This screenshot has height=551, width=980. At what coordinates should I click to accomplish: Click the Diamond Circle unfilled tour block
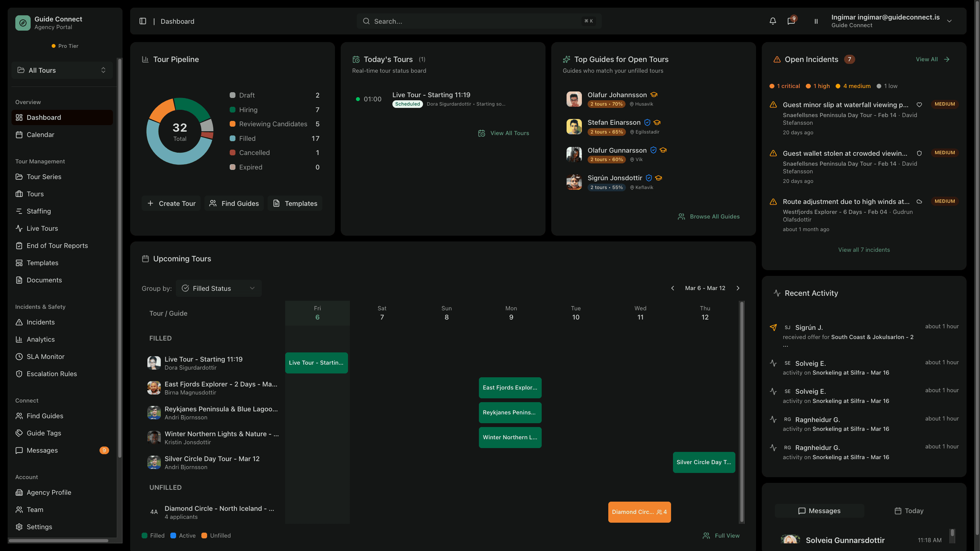tap(639, 512)
